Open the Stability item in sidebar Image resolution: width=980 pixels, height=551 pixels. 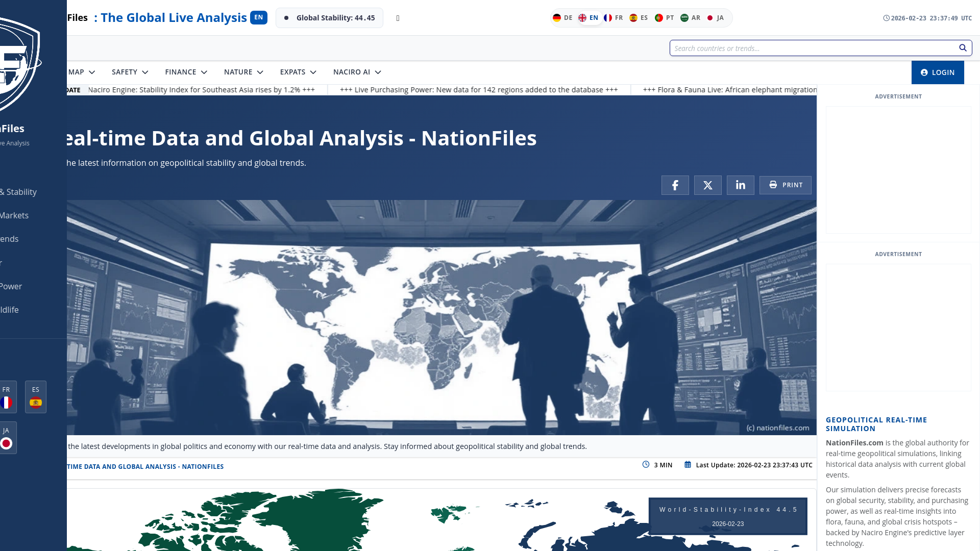coord(18,192)
